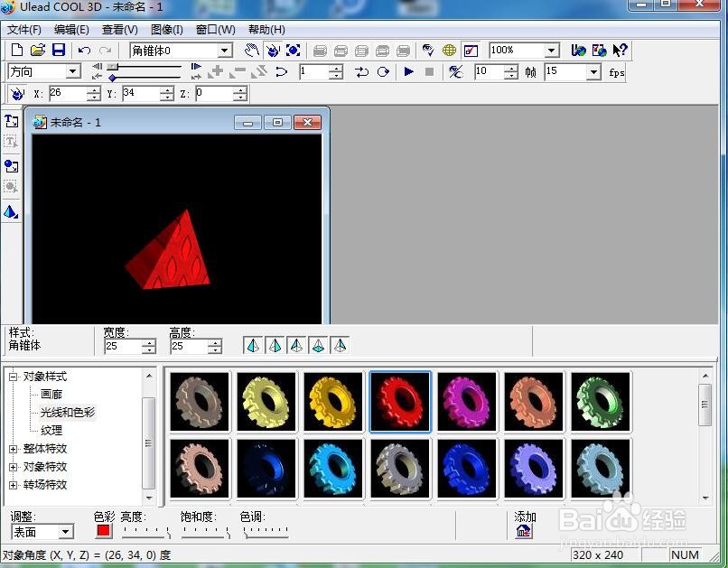Save project with floppy disk icon
This screenshot has height=568, width=728.
coord(59,51)
